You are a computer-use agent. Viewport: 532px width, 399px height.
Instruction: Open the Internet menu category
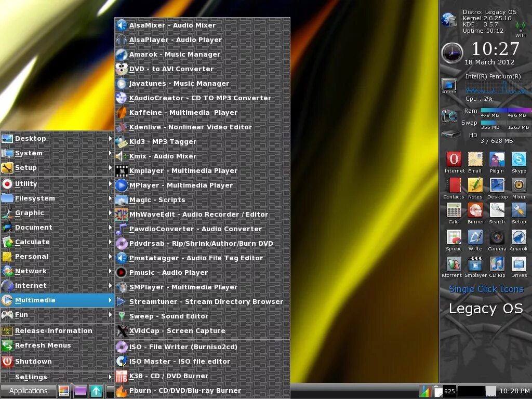57,286
